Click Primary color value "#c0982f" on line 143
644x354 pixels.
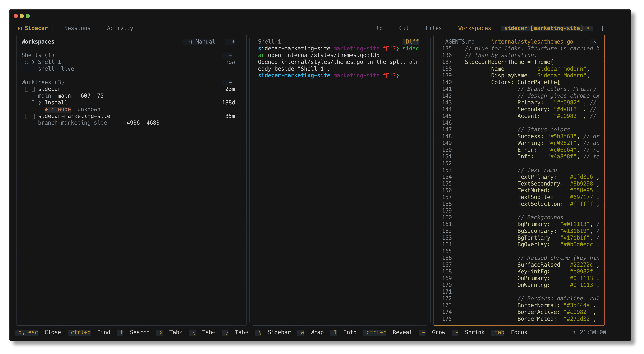[x=568, y=103]
